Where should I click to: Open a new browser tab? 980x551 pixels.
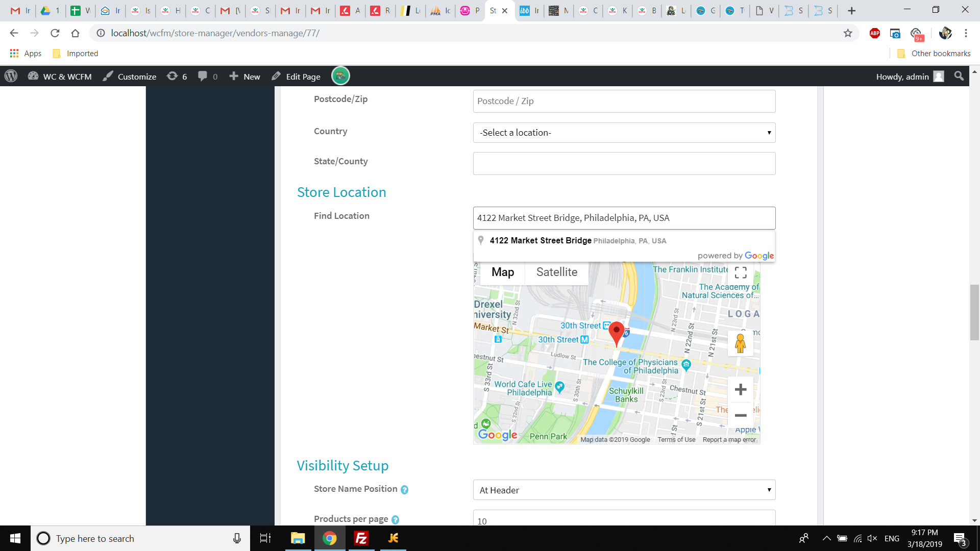point(851,11)
